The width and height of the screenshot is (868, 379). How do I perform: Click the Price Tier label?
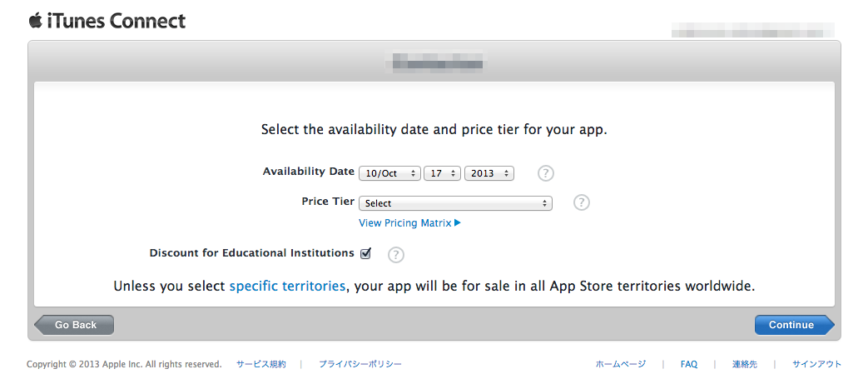328,201
